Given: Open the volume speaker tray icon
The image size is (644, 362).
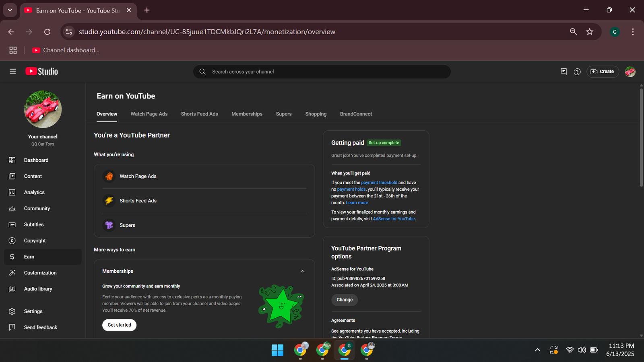Looking at the screenshot, I should [582, 350].
